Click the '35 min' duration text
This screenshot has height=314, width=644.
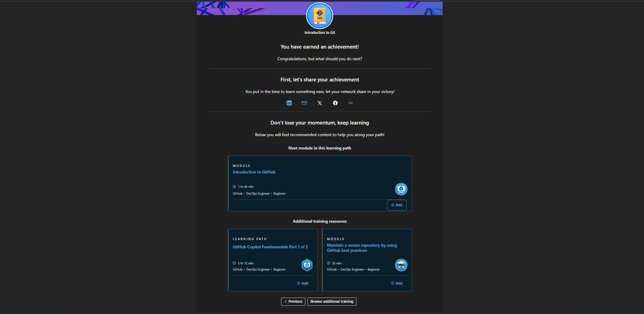click(x=337, y=263)
